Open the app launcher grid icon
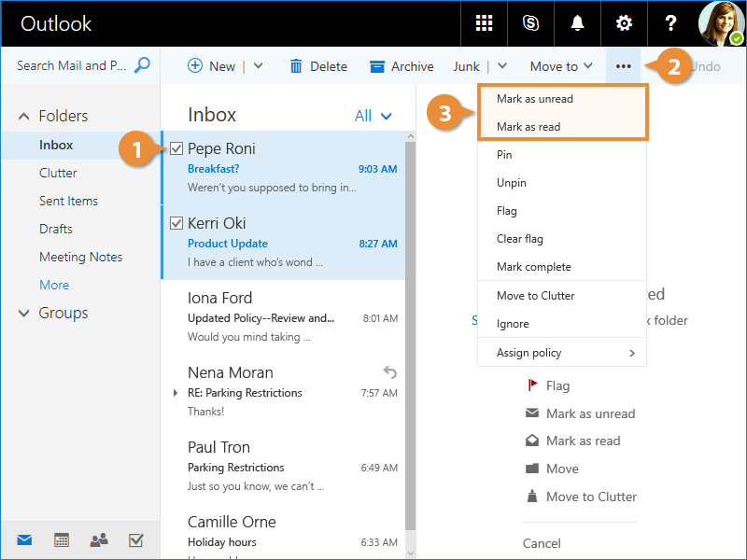The height and width of the screenshot is (560, 747). pos(484,23)
